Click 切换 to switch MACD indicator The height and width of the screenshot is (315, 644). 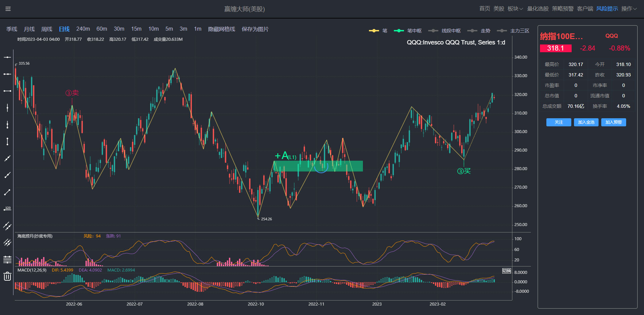click(507, 271)
